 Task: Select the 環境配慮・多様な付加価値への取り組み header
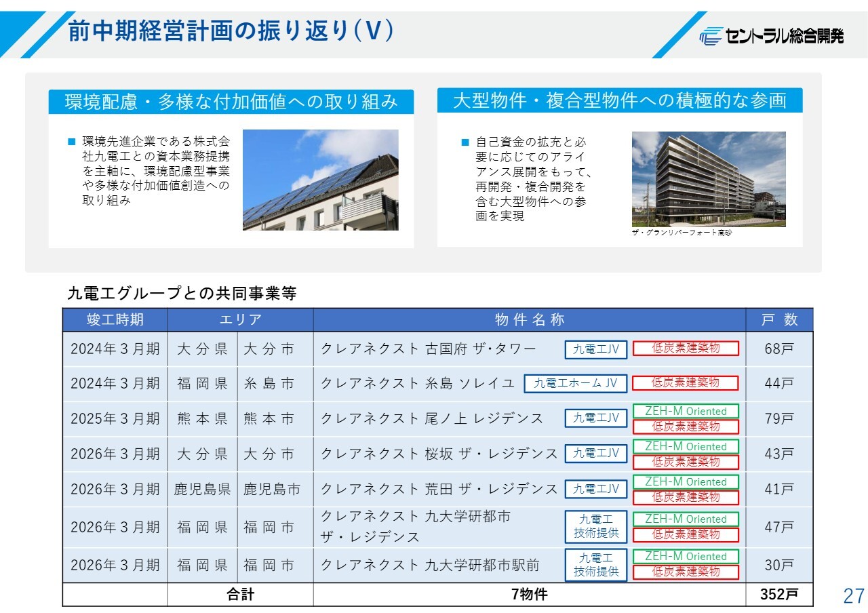point(231,102)
